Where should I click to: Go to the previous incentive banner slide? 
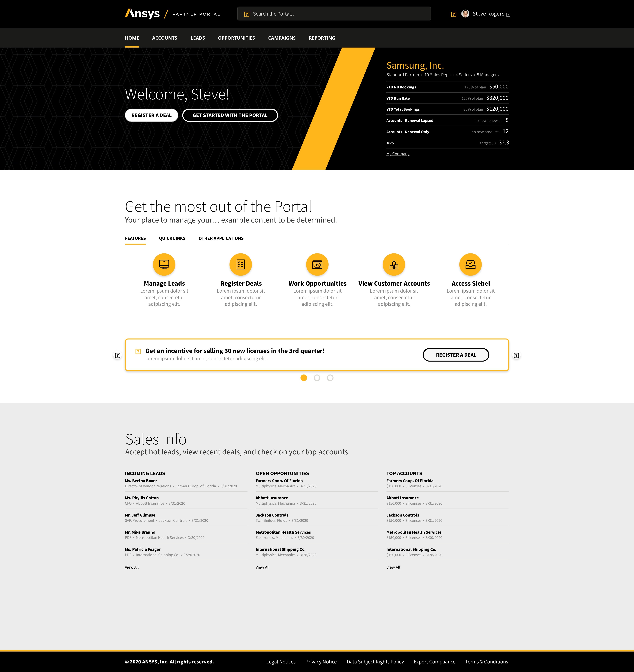tap(118, 355)
